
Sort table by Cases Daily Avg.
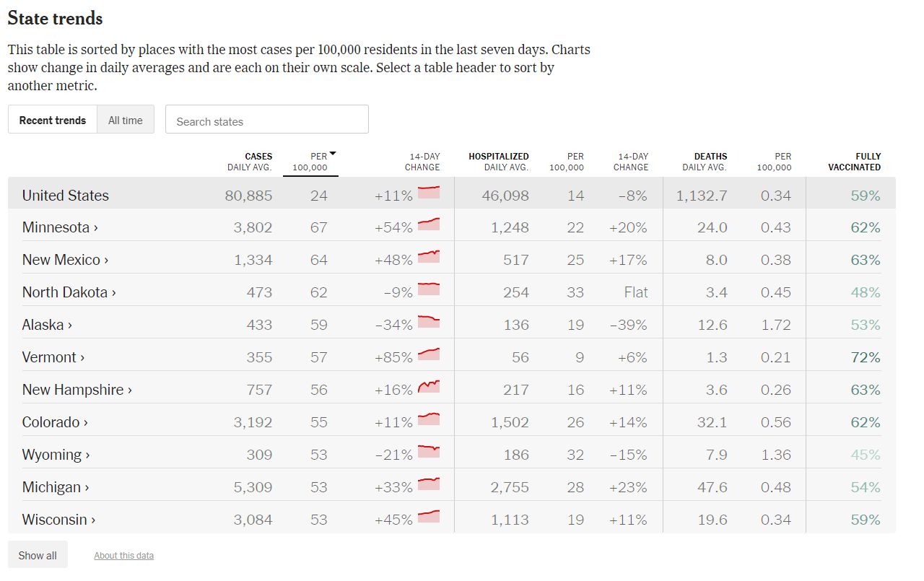250,162
